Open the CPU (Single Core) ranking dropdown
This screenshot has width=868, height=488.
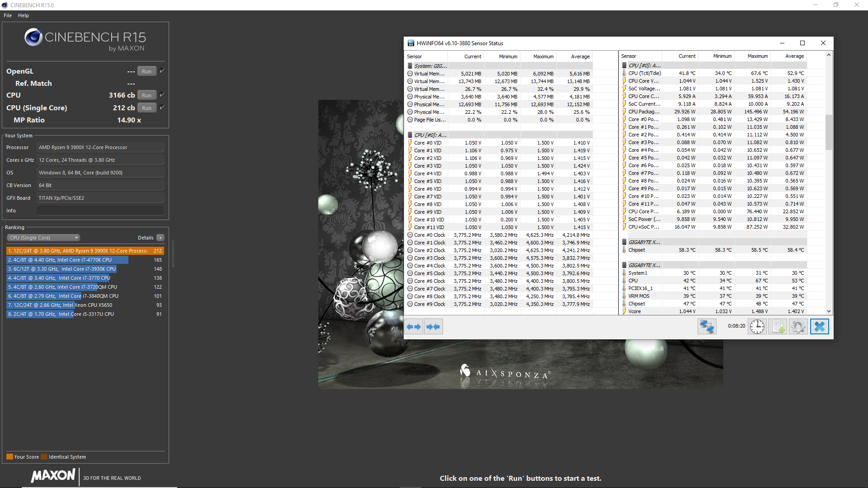click(x=43, y=238)
